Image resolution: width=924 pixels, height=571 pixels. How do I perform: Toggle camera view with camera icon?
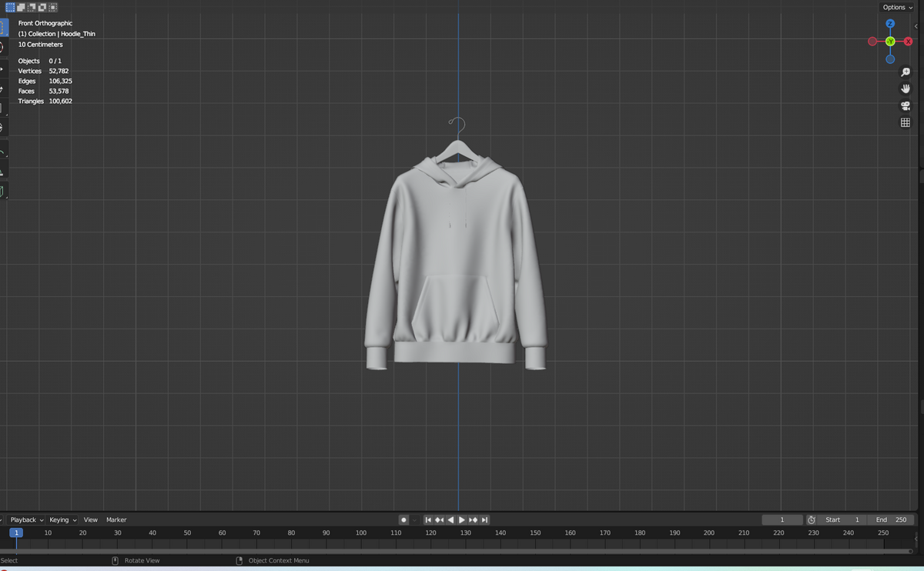click(x=906, y=106)
